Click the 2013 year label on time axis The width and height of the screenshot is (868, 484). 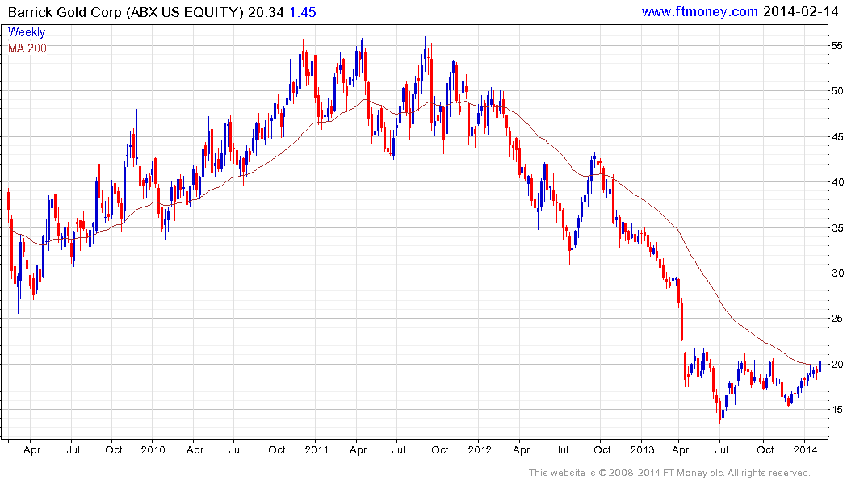642,449
